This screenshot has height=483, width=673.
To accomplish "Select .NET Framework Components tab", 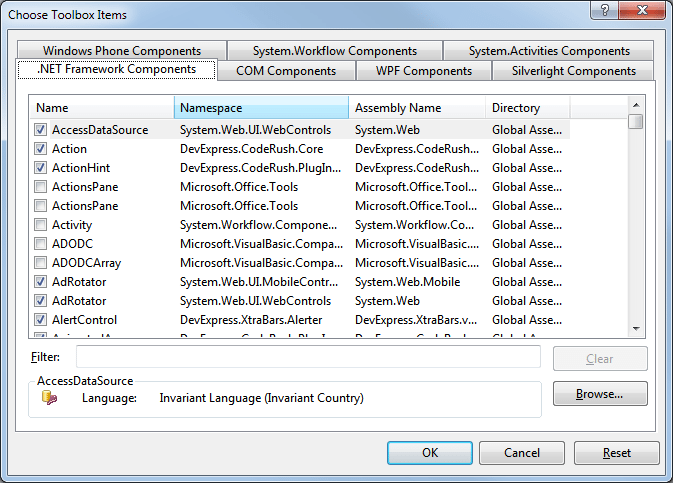I will (116, 69).
